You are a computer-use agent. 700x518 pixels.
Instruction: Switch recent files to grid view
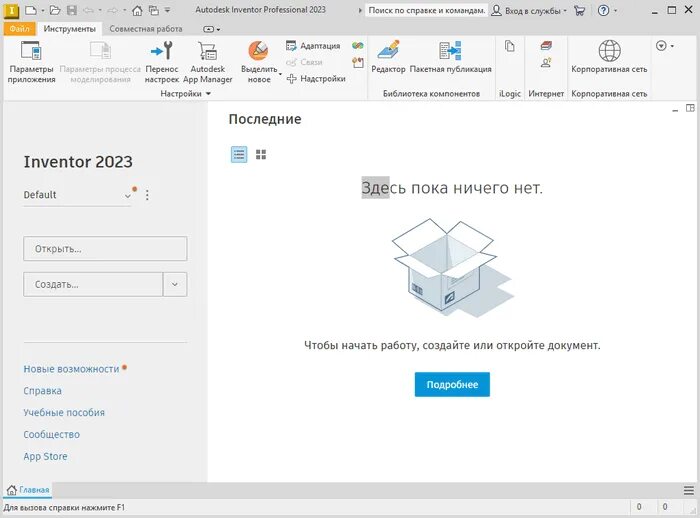coord(261,155)
